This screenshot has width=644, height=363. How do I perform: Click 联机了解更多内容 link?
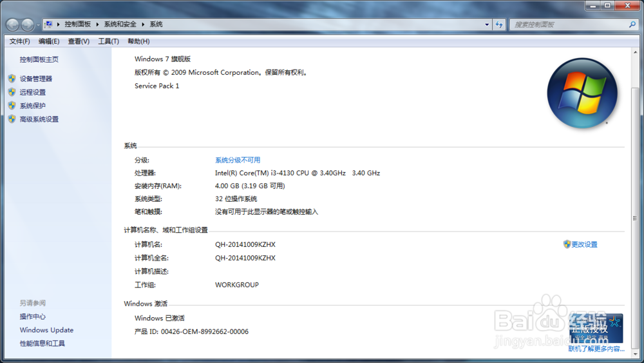596,349
